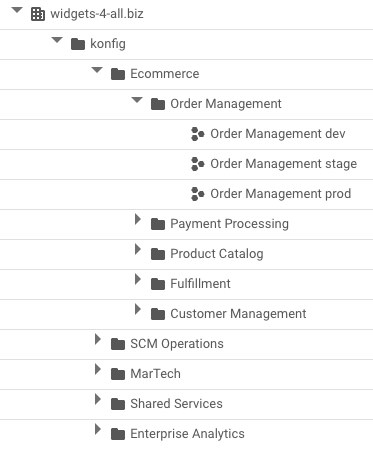
Task: Select the Customer Management label
Action: click(x=238, y=314)
